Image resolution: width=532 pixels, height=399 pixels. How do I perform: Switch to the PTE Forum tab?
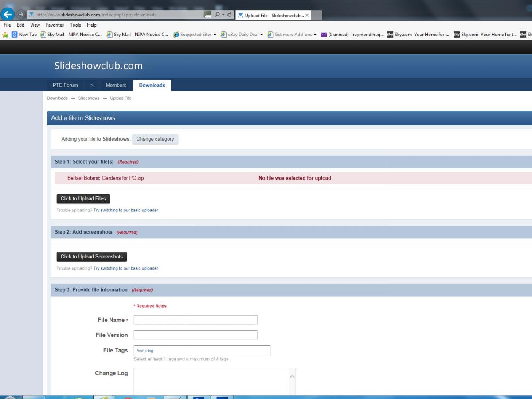pos(65,85)
